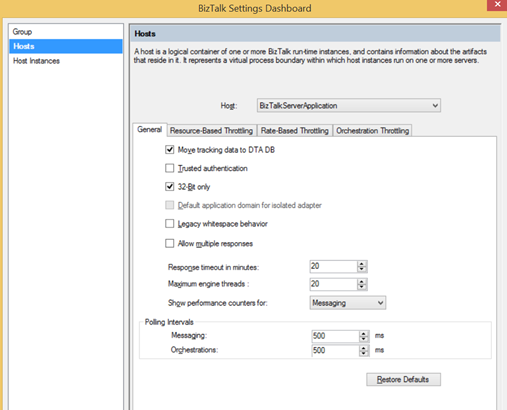
Task: Enable Allow multiple responses checkbox
Action: tap(170, 243)
